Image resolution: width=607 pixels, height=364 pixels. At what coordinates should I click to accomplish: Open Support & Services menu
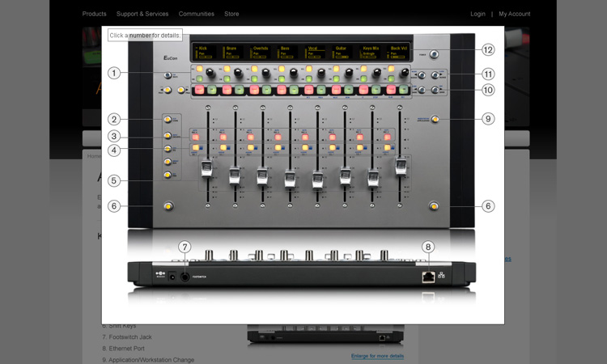[142, 14]
